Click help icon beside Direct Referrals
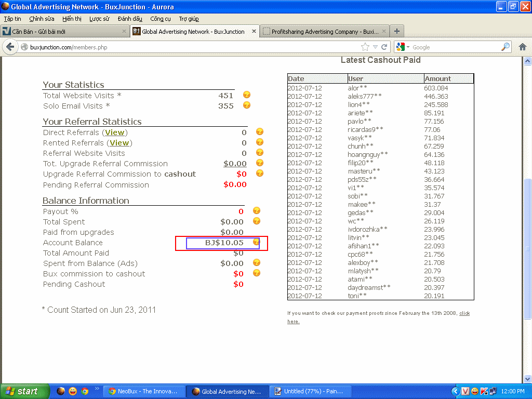This screenshot has width=532, height=399. [x=260, y=131]
